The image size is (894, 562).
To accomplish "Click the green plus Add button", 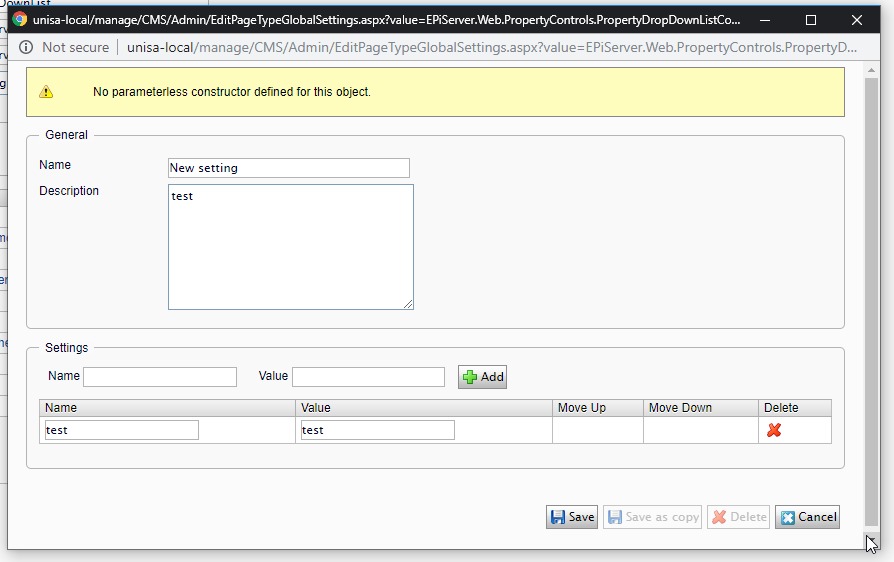I will pyautogui.click(x=482, y=377).
